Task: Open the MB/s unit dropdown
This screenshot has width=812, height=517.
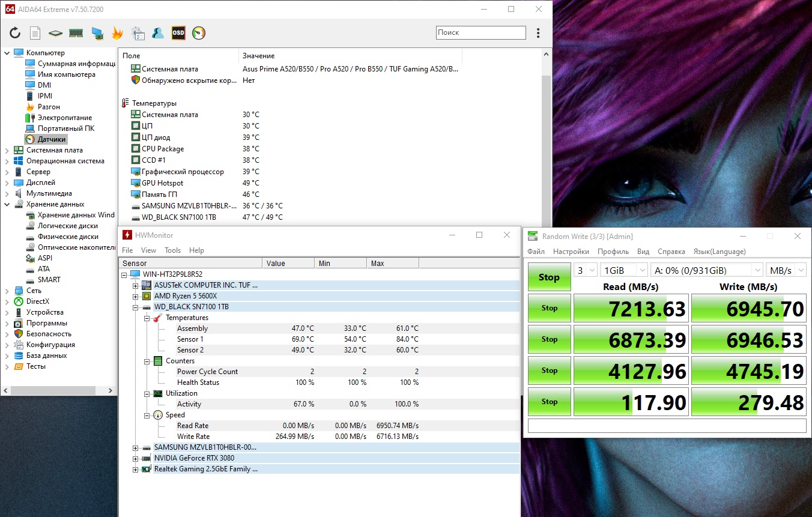Action: click(787, 270)
